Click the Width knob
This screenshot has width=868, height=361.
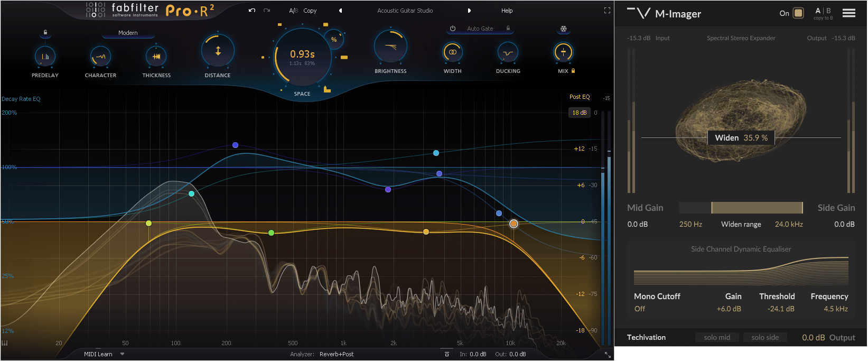click(x=452, y=52)
